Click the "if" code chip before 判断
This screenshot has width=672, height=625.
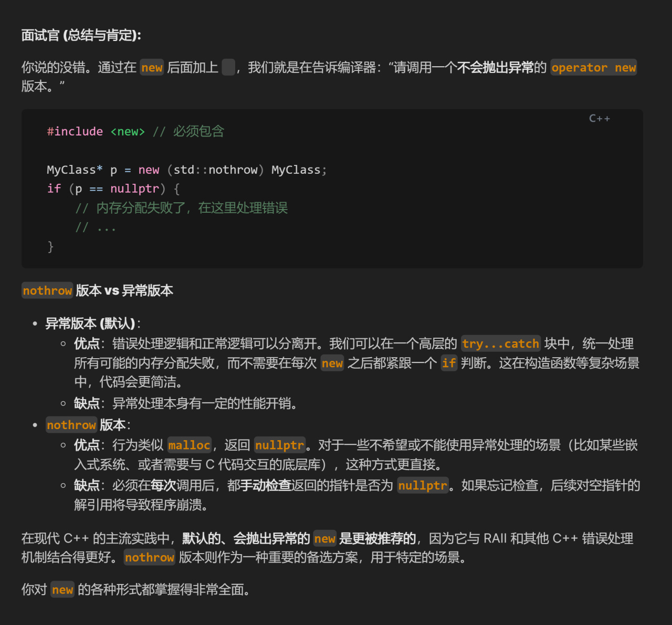pyautogui.click(x=448, y=363)
